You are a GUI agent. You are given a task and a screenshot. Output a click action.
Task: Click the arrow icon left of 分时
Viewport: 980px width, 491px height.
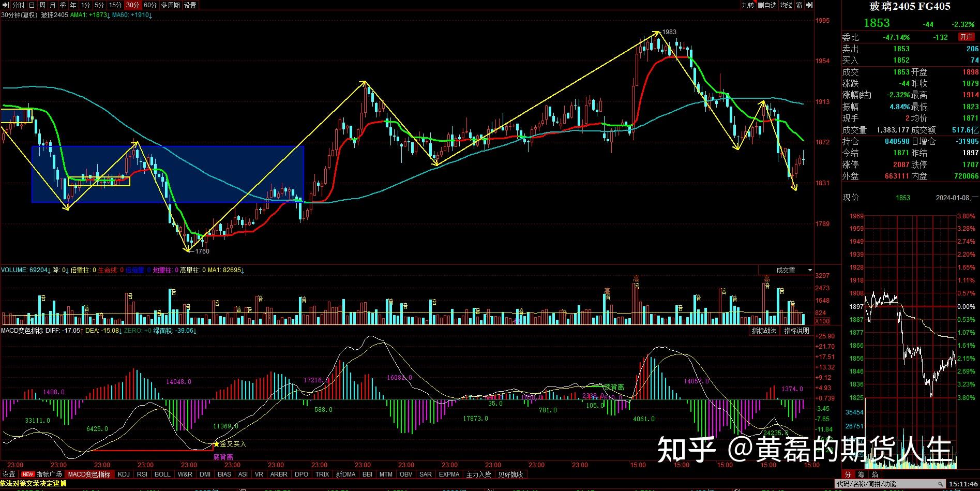(x=5, y=5)
